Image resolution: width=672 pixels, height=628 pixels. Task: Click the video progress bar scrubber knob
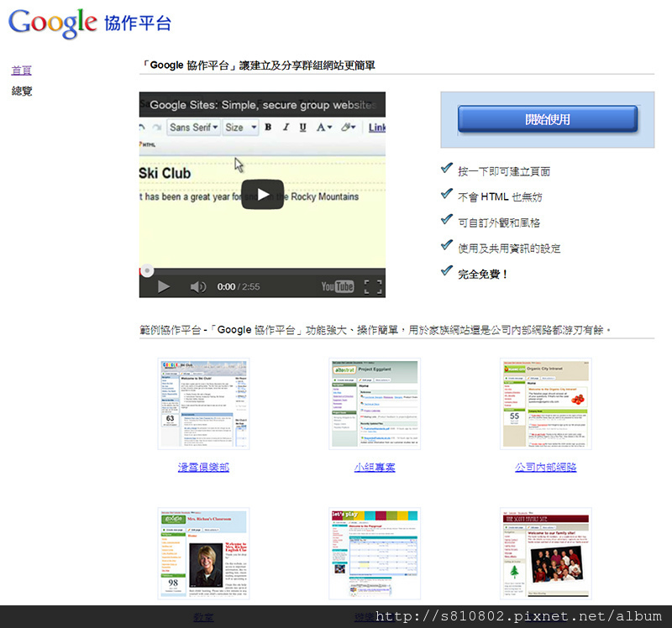click(x=147, y=270)
